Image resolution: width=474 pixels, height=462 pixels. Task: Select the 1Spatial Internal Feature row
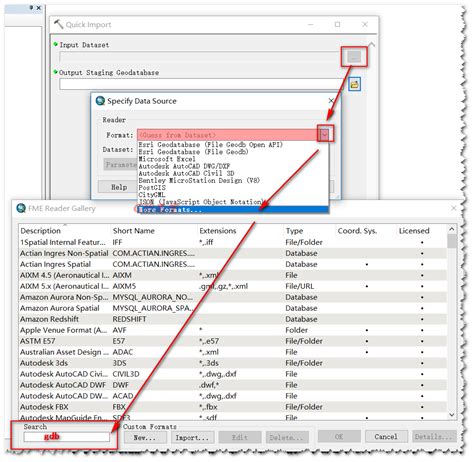point(233,242)
